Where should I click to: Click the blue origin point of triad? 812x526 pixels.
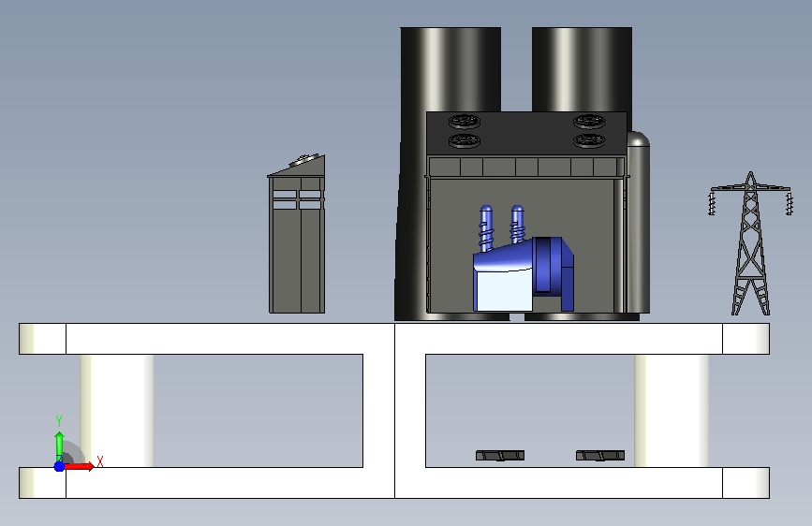(59, 466)
